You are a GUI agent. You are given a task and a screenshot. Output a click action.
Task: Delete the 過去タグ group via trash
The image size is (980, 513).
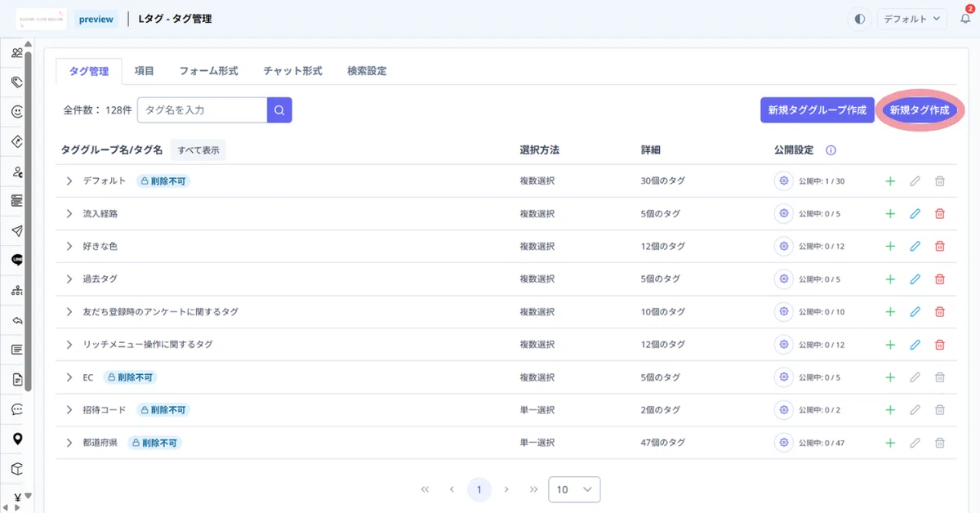[x=939, y=279]
